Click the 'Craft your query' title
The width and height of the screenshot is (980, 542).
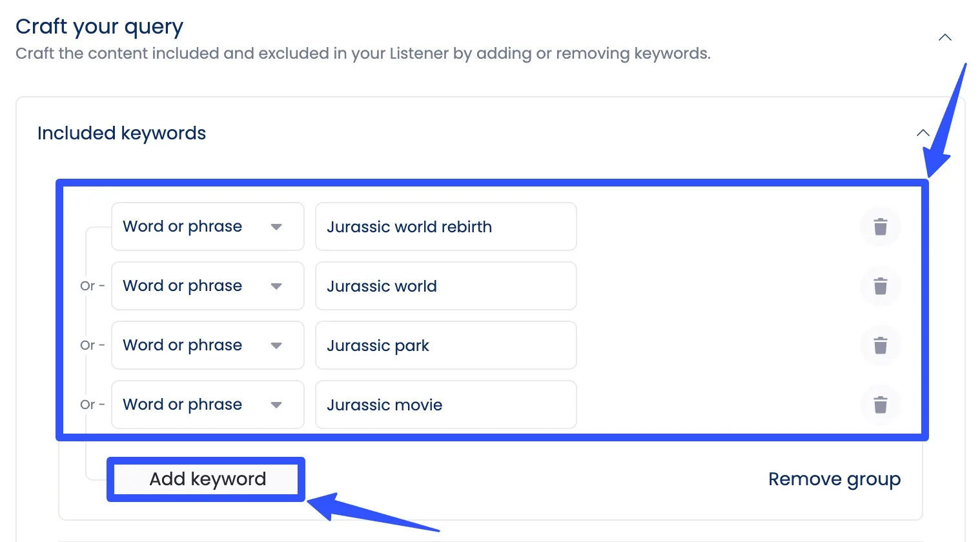99,26
